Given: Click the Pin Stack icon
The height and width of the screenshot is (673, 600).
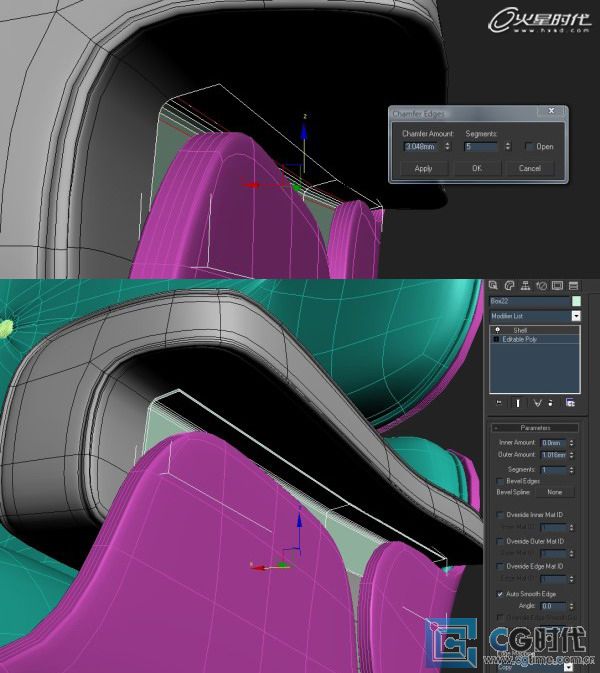Looking at the screenshot, I should 499,403.
